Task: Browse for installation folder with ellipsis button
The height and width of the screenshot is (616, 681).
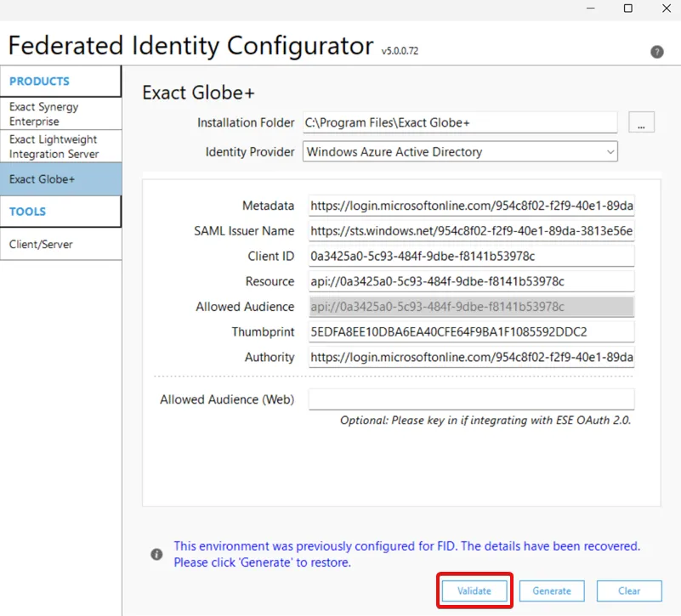Action: (x=641, y=122)
